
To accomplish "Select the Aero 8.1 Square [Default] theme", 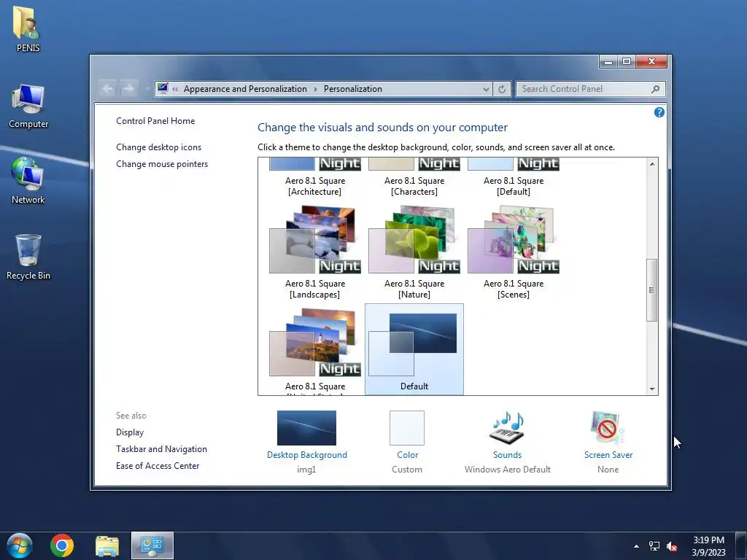I will click(x=513, y=177).
